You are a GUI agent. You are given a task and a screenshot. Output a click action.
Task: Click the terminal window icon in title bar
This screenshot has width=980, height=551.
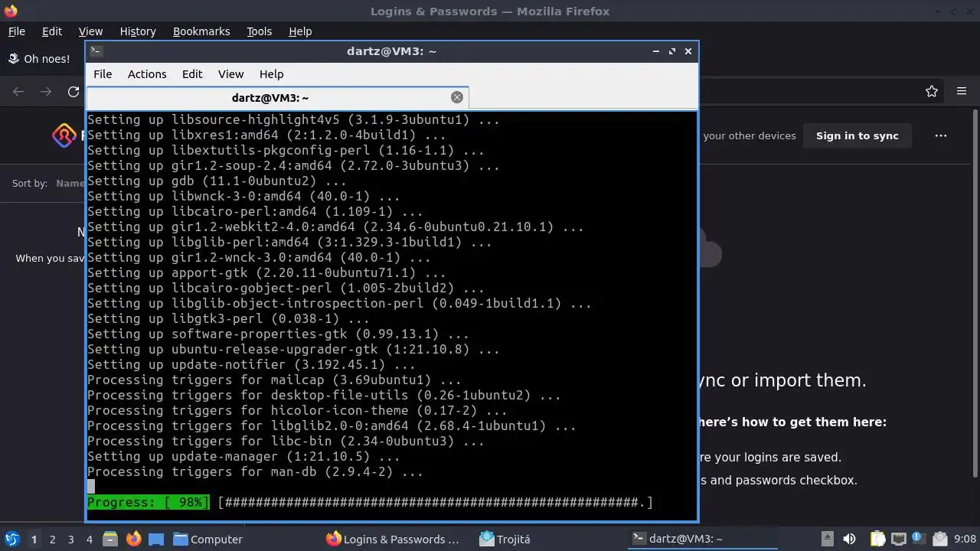pyautogui.click(x=96, y=51)
